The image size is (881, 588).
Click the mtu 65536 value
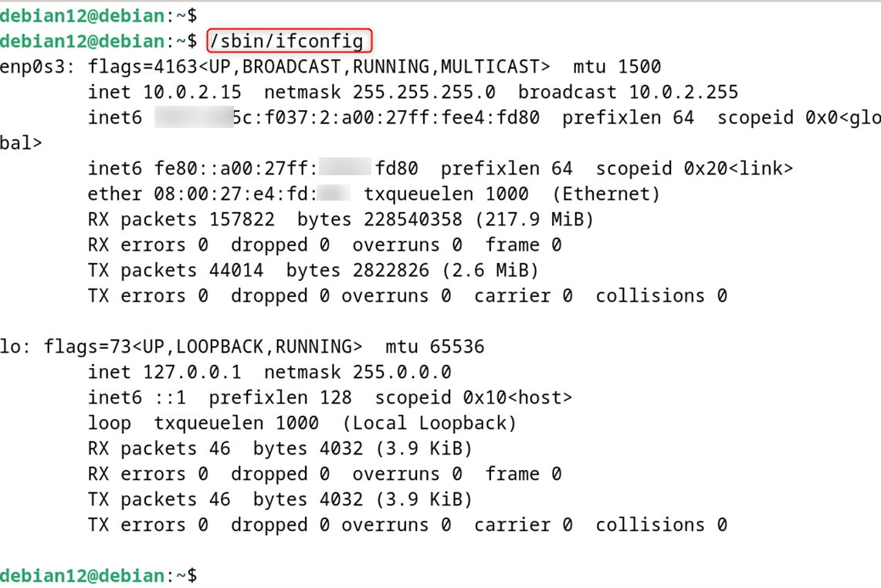[x=434, y=346]
